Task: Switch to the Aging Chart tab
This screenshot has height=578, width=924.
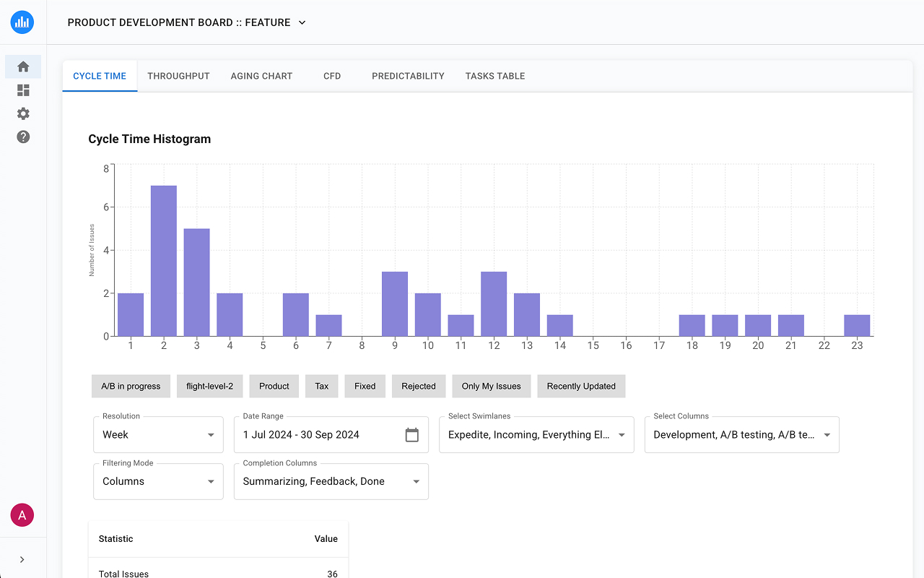Action: [261, 76]
